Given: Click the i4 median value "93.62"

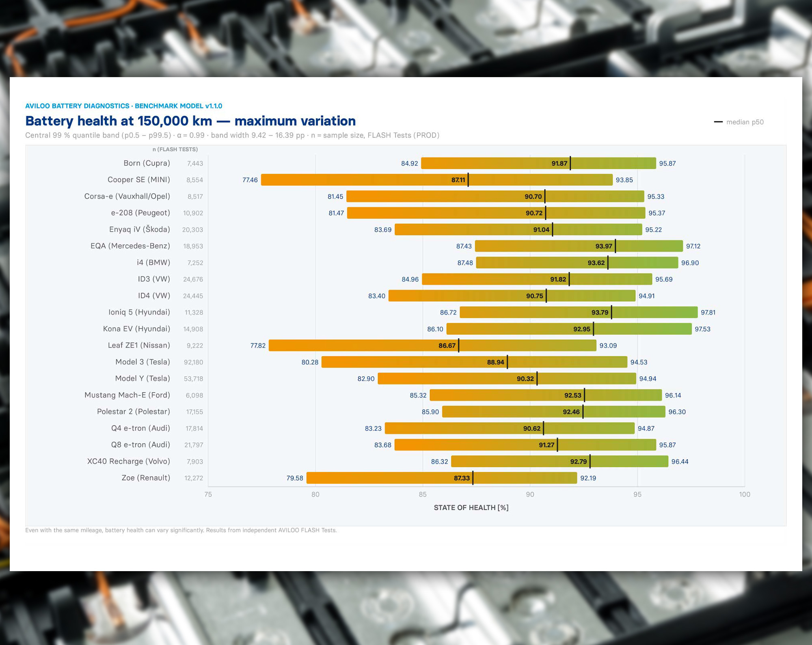Looking at the screenshot, I should tap(596, 263).
